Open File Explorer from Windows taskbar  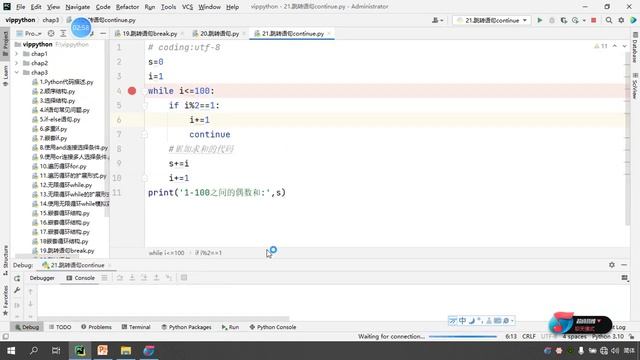click(126, 350)
